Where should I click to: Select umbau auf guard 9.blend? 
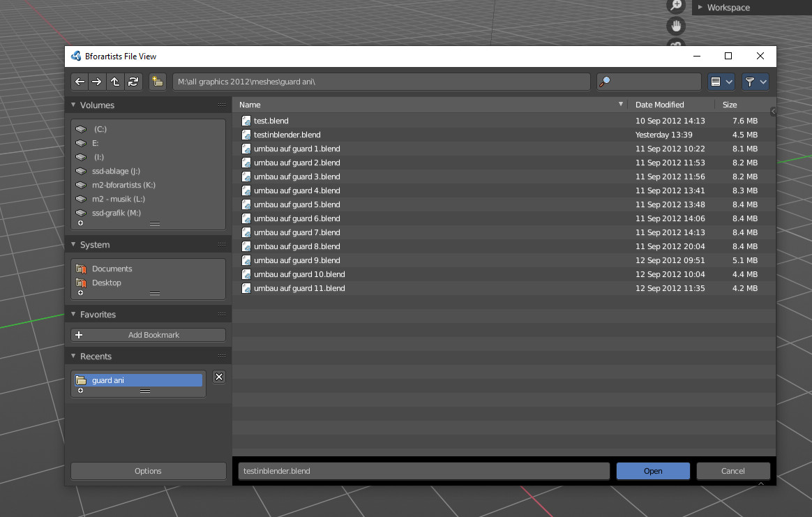pyautogui.click(x=504, y=260)
